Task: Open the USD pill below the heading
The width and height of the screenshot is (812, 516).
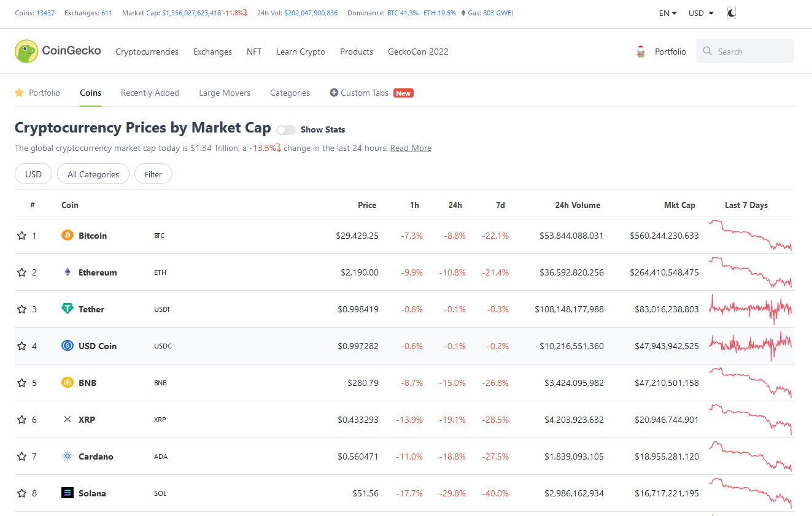Action: pos(33,174)
